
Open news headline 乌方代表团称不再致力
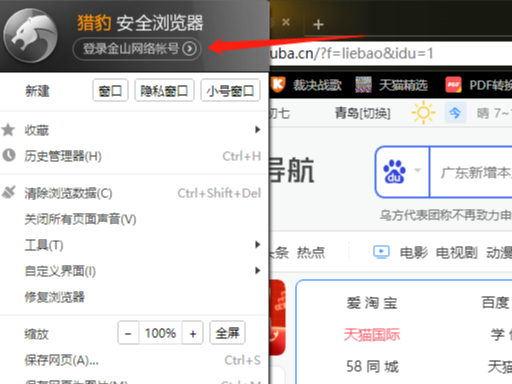coord(446,215)
